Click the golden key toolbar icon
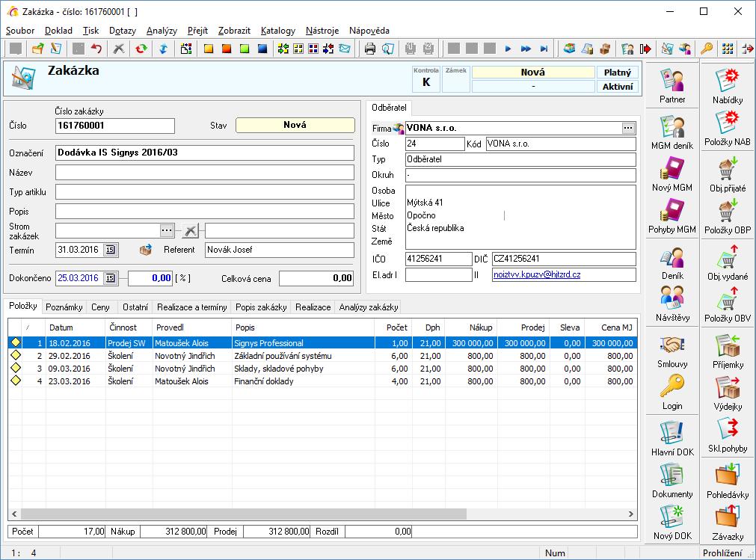Viewport: 756px width, 560px height. [707, 49]
